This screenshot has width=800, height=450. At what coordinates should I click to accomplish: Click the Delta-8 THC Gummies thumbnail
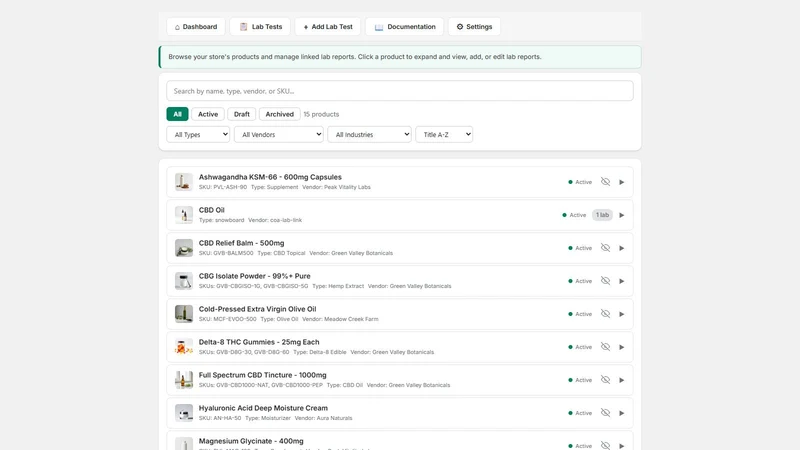coord(184,347)
